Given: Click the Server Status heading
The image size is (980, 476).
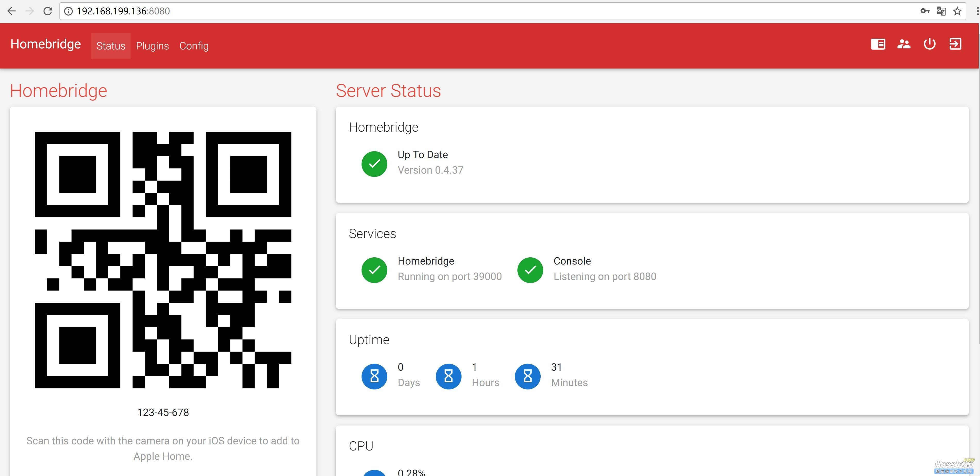Looking at the screenshot, I should [x=388, y=91].
